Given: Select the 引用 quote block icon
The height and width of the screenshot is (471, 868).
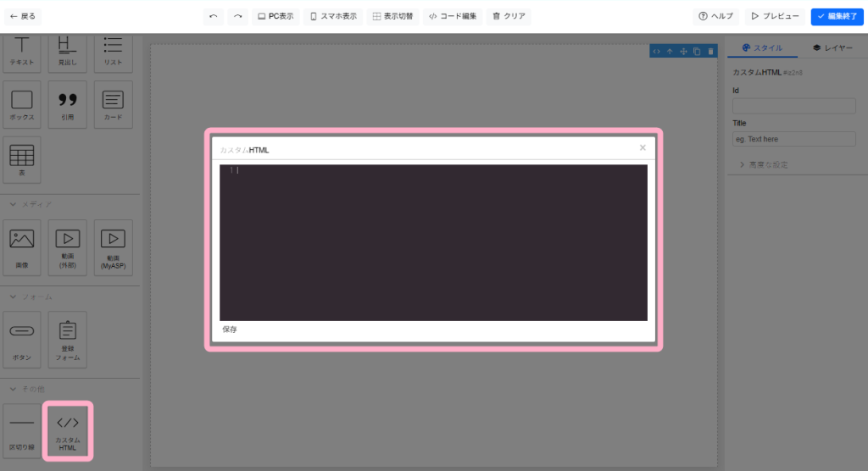Looking at the screenshot, I should point(67,104).
